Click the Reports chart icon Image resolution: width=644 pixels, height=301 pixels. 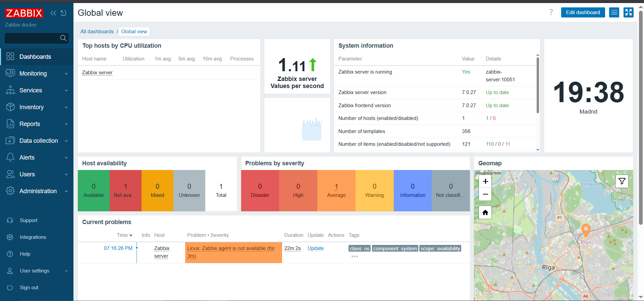pyautogui.click(x=10, y=124)
